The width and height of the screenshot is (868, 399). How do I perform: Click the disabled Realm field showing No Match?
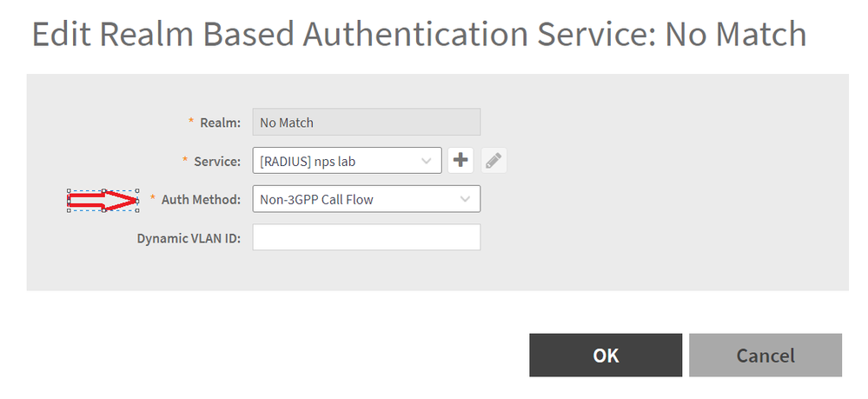tap(367, 122)
